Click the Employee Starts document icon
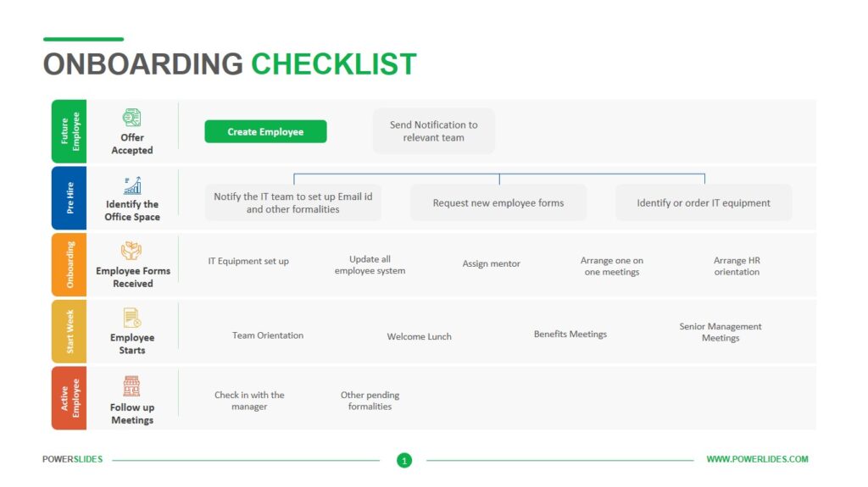 pyautogui.click(x=131, y=318)
